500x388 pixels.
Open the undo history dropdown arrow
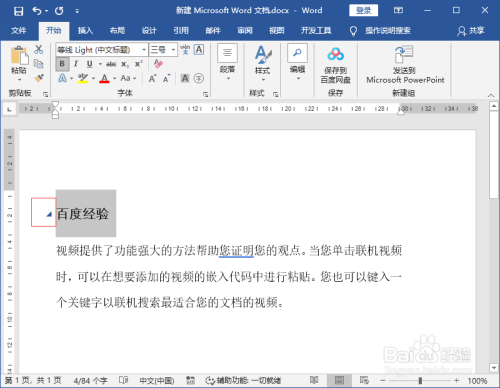coord(46,11)
